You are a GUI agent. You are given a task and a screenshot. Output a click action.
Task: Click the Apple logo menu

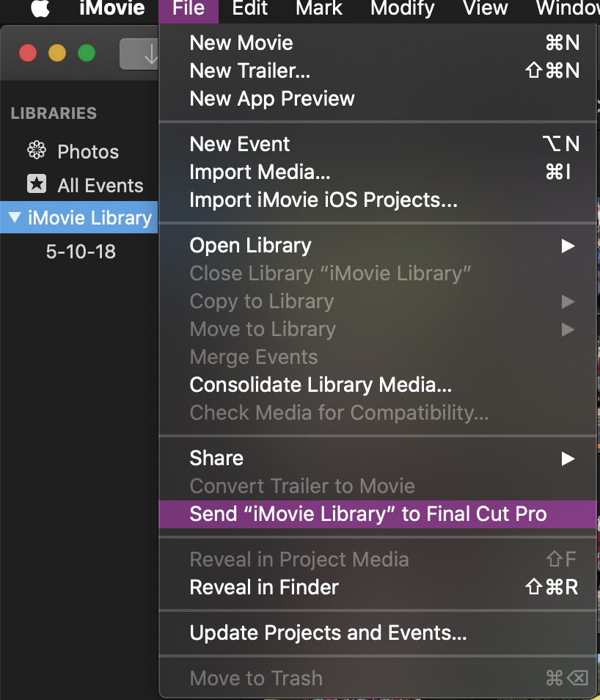coord(39,10)
